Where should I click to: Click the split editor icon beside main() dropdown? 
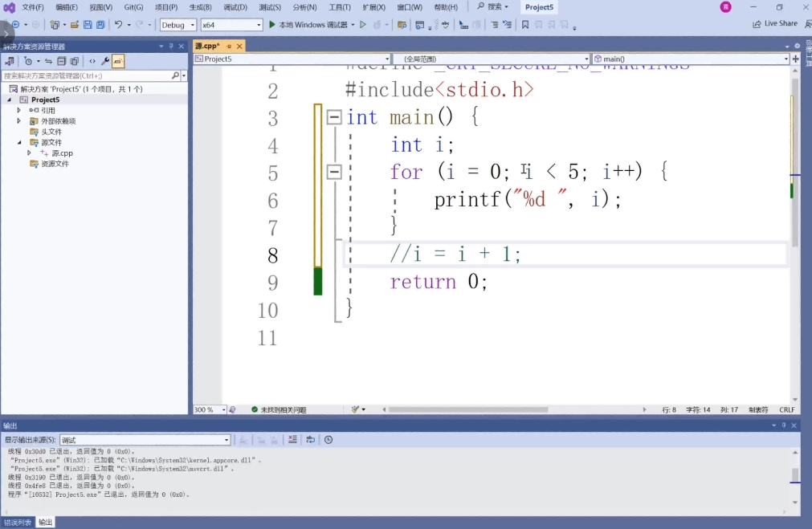click(x=795, y=59)
